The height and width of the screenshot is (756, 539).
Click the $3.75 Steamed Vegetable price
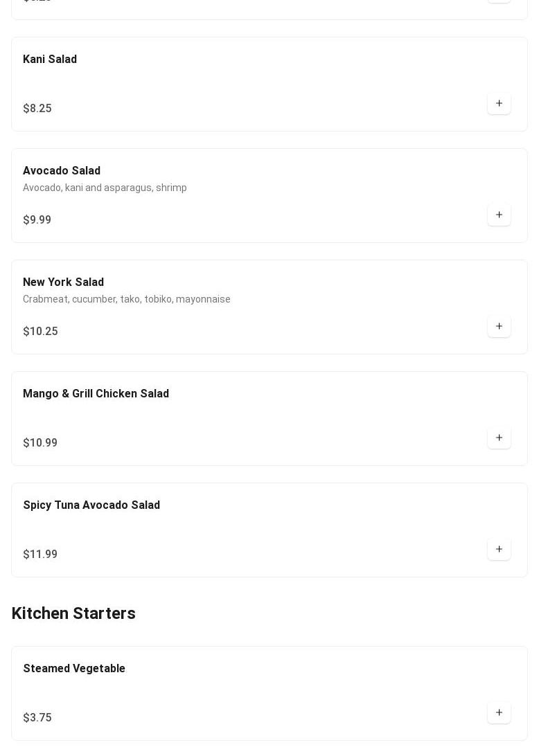pyautogui.click(x=37, y=718)
